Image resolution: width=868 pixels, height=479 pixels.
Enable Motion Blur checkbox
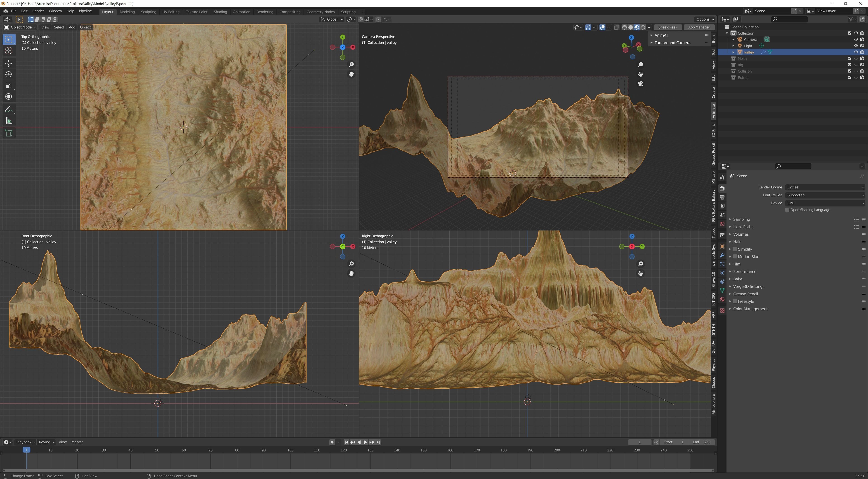point(735,257)
